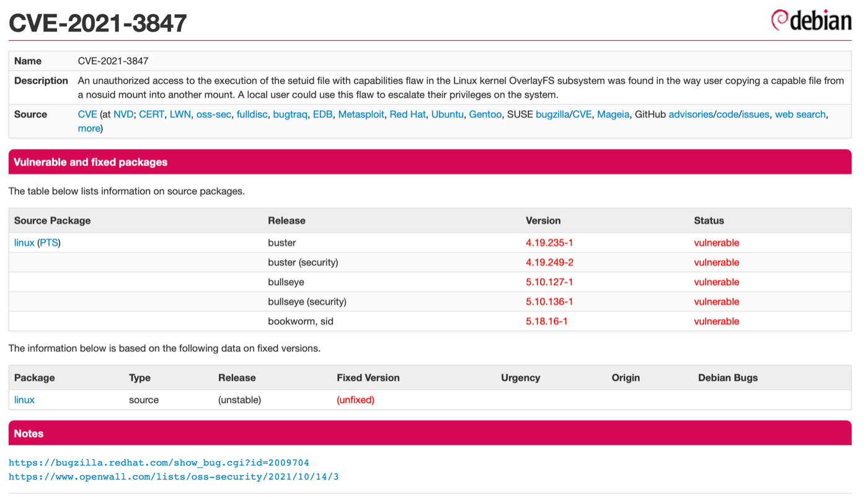Open the CERT source link
The width and height of the screenshot is (868, 497).
(x=151, y=114)
